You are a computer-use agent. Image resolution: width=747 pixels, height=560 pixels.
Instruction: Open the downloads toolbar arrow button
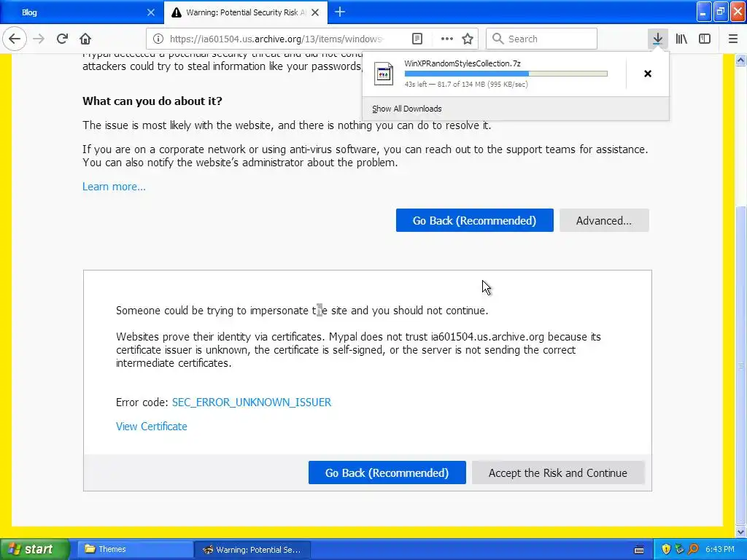pos(657,39)
